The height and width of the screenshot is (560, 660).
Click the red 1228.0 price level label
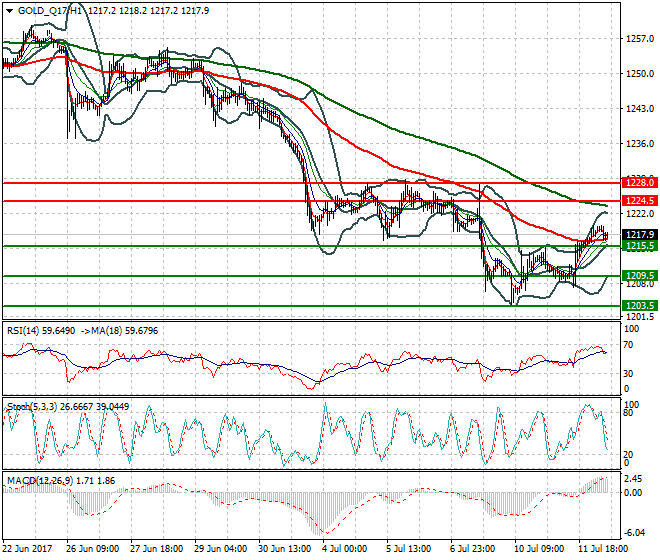639,183
